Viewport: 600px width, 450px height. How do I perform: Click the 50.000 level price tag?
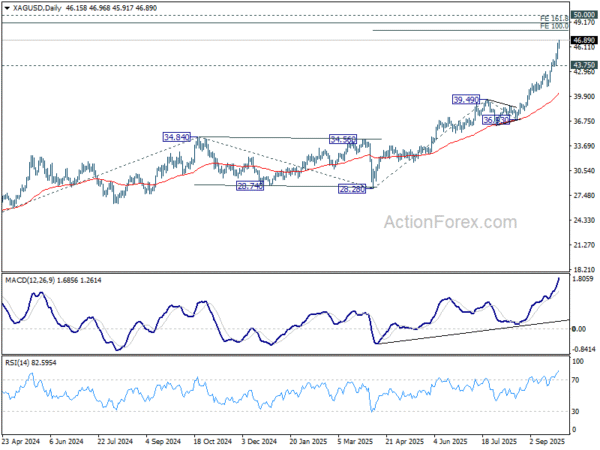[584, 15]
